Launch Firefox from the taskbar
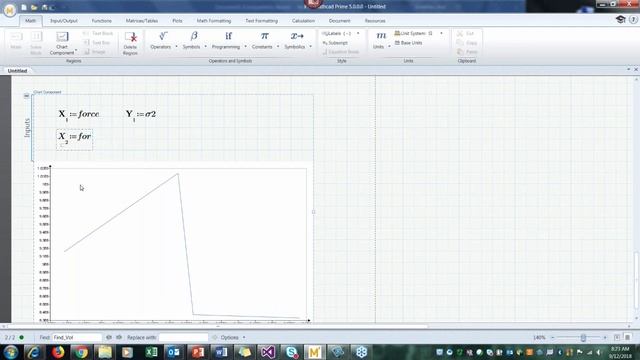Screen dimensions: 640x360 click(58, 352)
